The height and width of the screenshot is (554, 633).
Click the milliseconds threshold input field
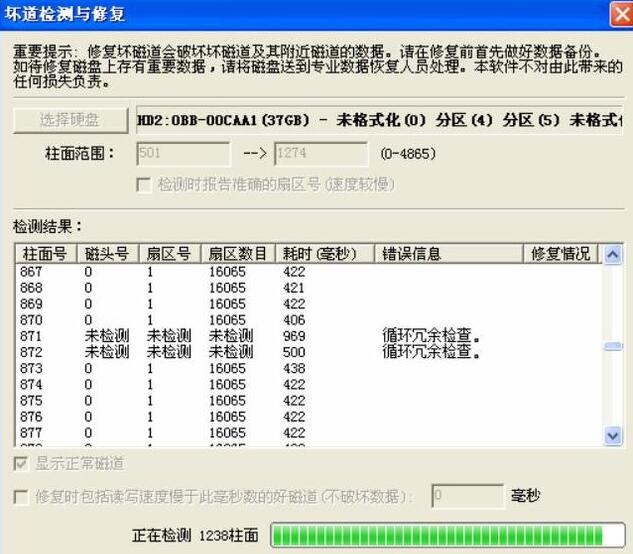point(468,495)
